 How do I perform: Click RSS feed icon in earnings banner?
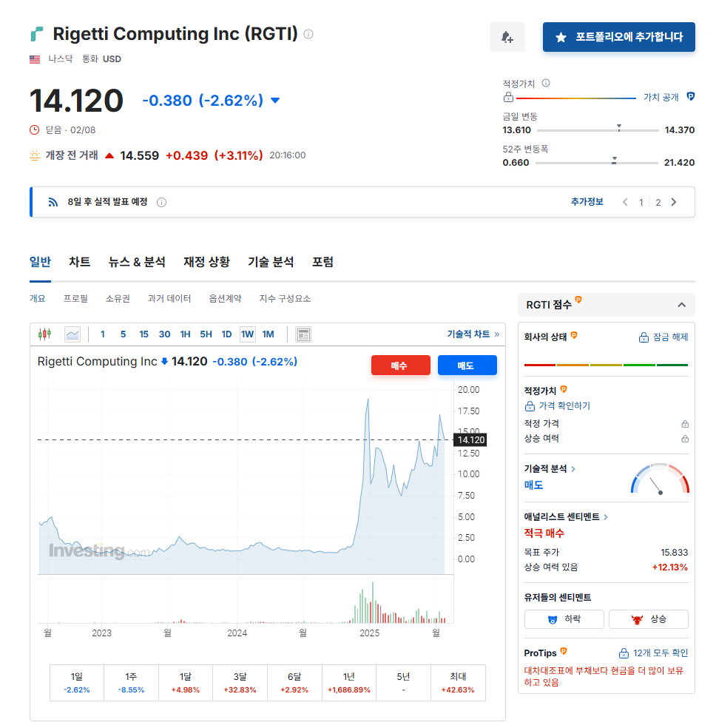53,202
